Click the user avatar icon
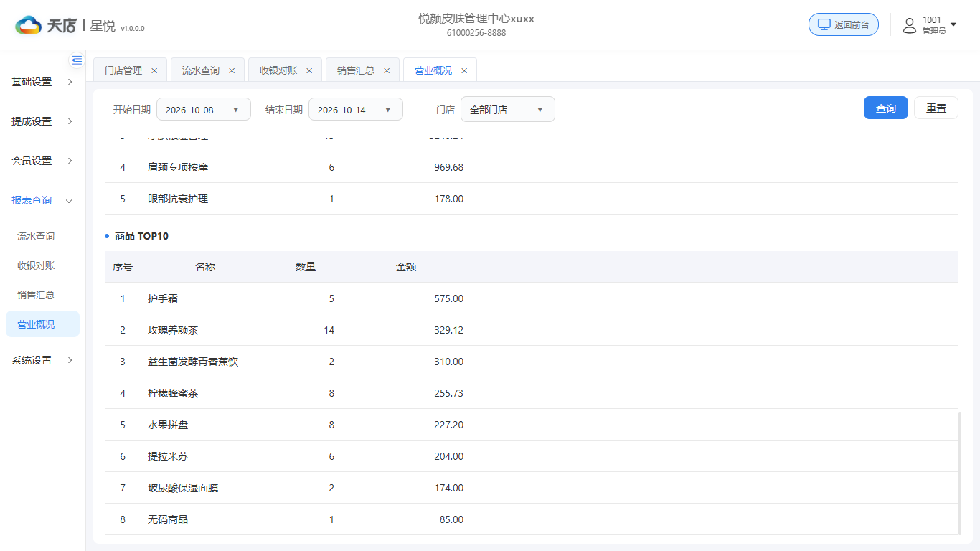This screenshot has height=551, width=980. [x=910, y=25]
